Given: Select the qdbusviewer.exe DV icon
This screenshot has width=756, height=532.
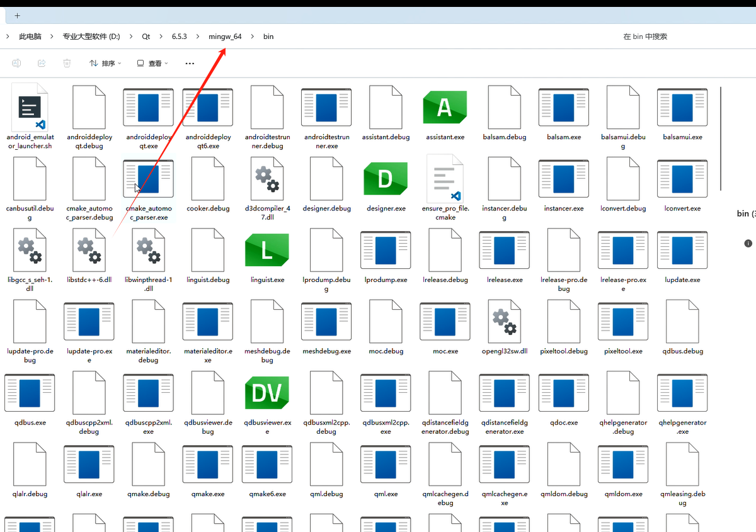Looking at the screenshot, I should (x=266, y=393).
